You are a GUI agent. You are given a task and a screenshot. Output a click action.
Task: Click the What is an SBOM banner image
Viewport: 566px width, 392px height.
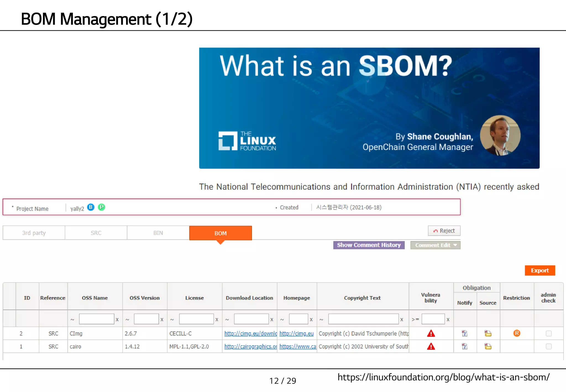[369, 108]
